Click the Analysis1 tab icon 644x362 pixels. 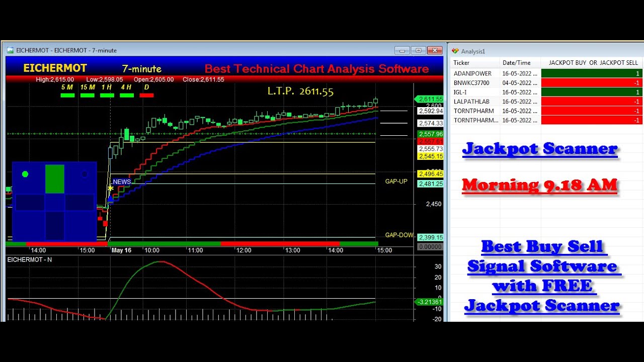(455, 51)
